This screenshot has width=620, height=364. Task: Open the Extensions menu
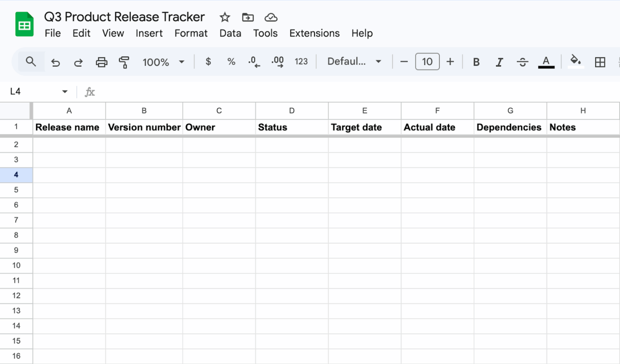314,33
